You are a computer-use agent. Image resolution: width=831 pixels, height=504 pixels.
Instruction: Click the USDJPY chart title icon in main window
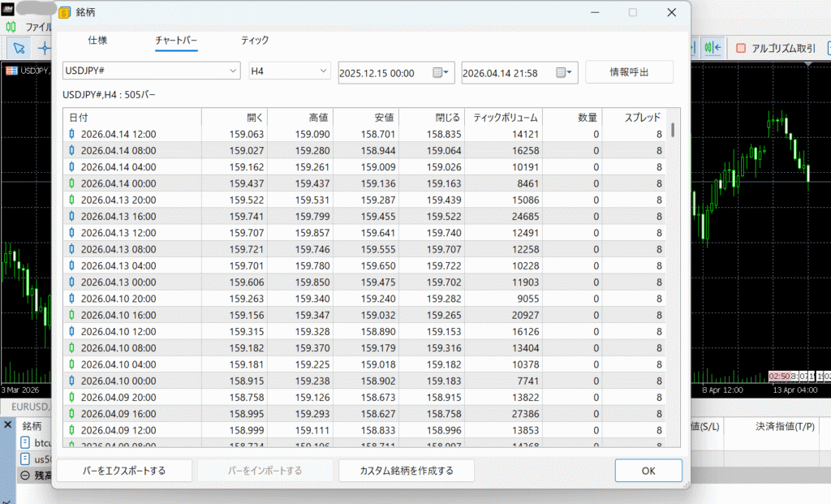point(11,71)
